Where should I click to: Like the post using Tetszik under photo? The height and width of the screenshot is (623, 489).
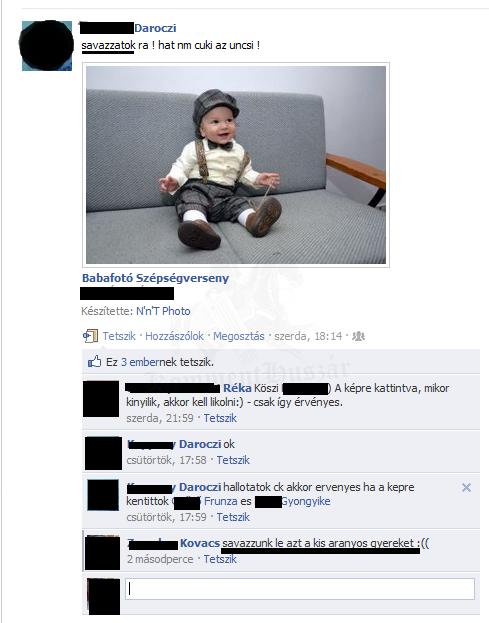pyautogui.click(x=119, y=336)
